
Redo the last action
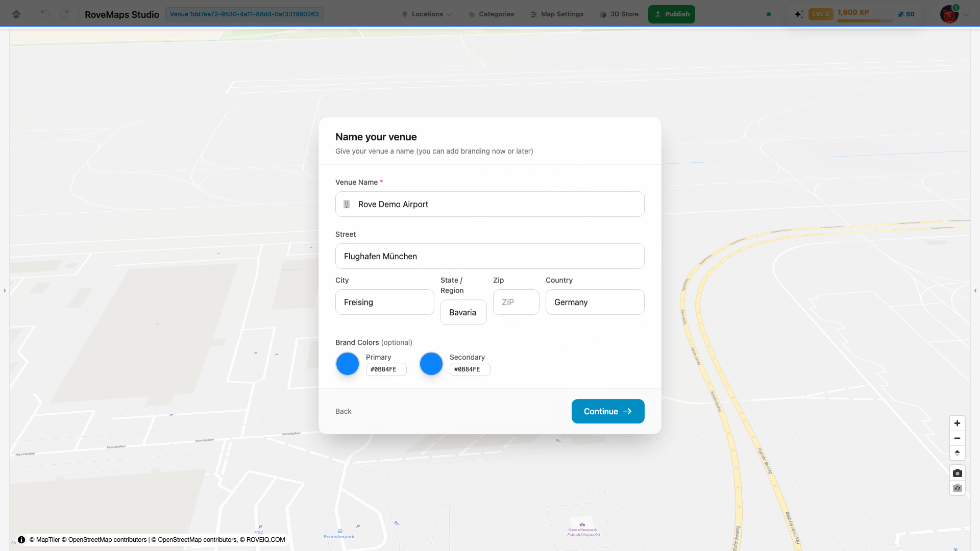[64, 14]
